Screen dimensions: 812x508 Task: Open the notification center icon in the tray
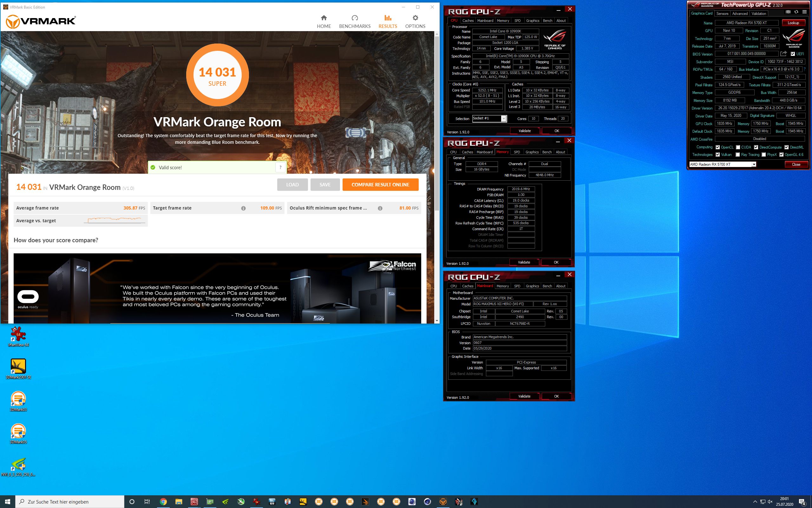pos(802,502)
